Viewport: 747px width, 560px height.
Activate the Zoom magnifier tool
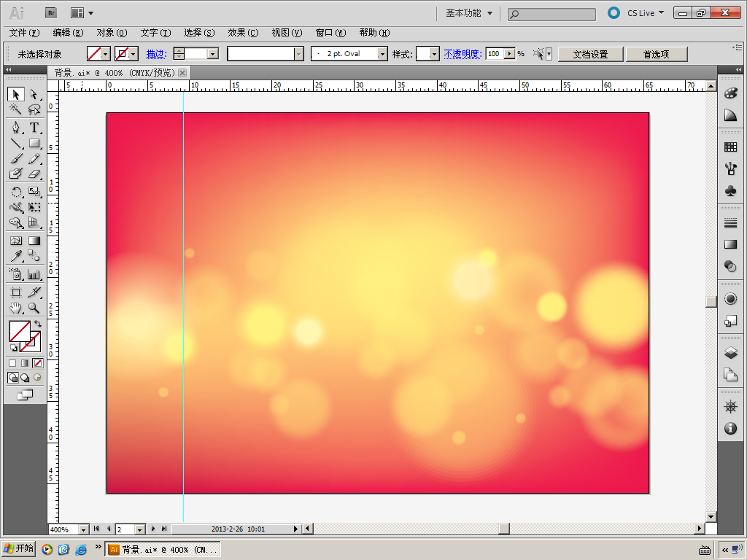[34, 308]
